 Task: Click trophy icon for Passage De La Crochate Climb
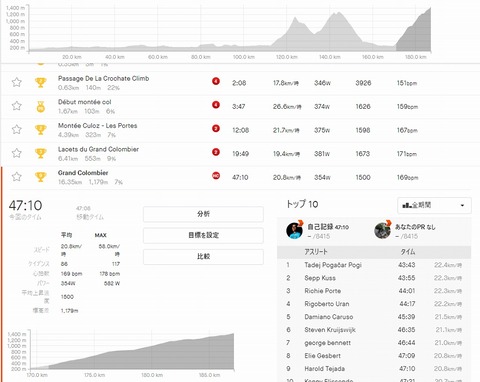tap(40, 82)
